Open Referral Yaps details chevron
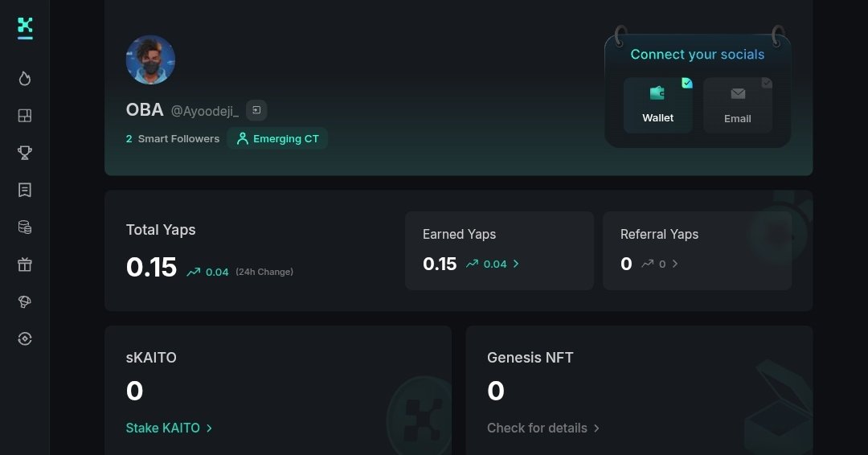 675,264
